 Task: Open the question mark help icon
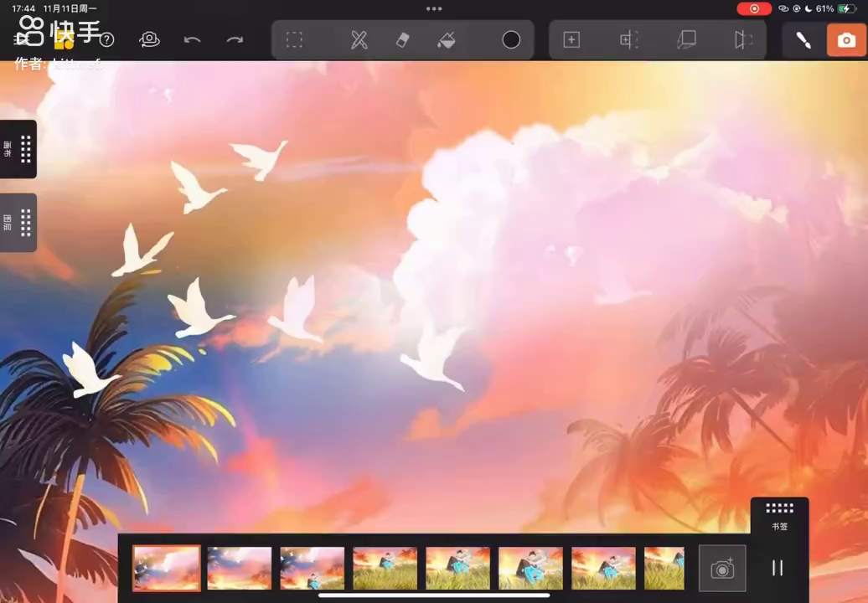coord(107,40)
